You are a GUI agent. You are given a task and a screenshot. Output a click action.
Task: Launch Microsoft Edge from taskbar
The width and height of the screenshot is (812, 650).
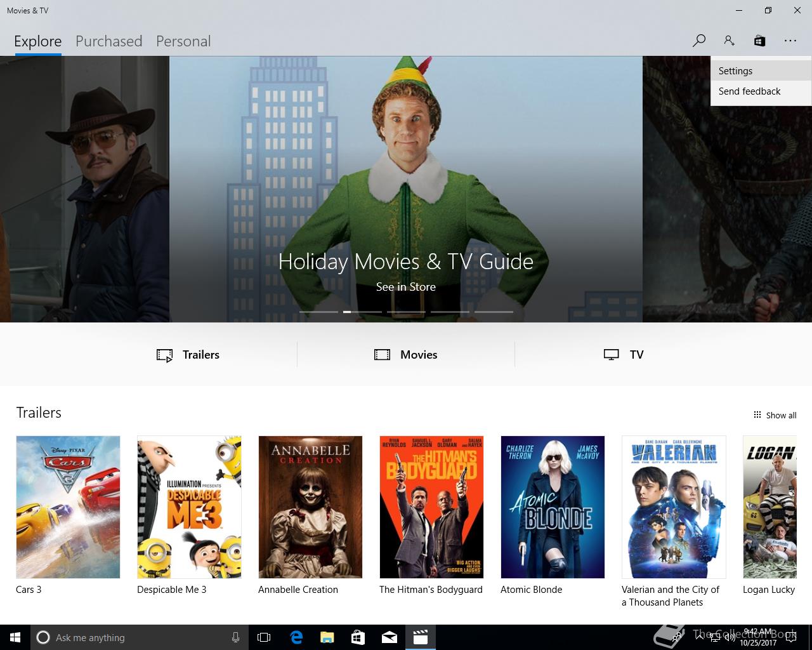[296, 637]
